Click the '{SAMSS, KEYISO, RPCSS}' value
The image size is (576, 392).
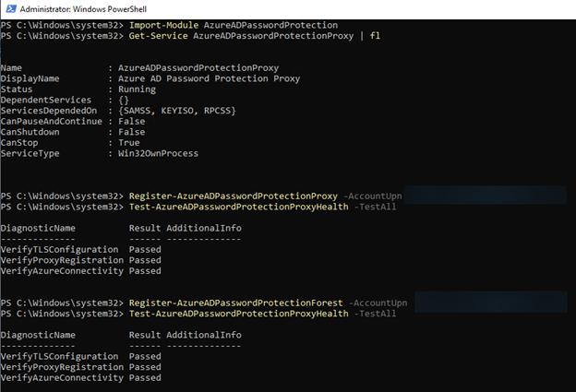click(x=176, y=111)
